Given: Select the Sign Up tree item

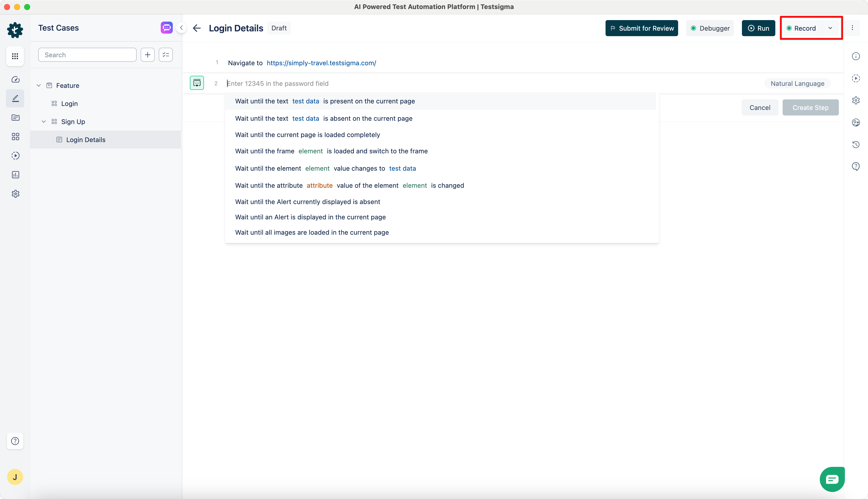Looking at the screenshot, I should point(73,122).
